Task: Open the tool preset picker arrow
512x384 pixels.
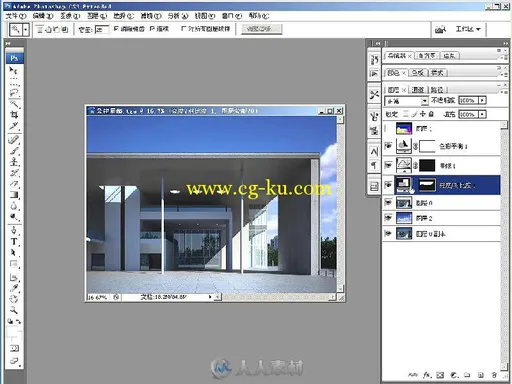Action: (25, 30)
